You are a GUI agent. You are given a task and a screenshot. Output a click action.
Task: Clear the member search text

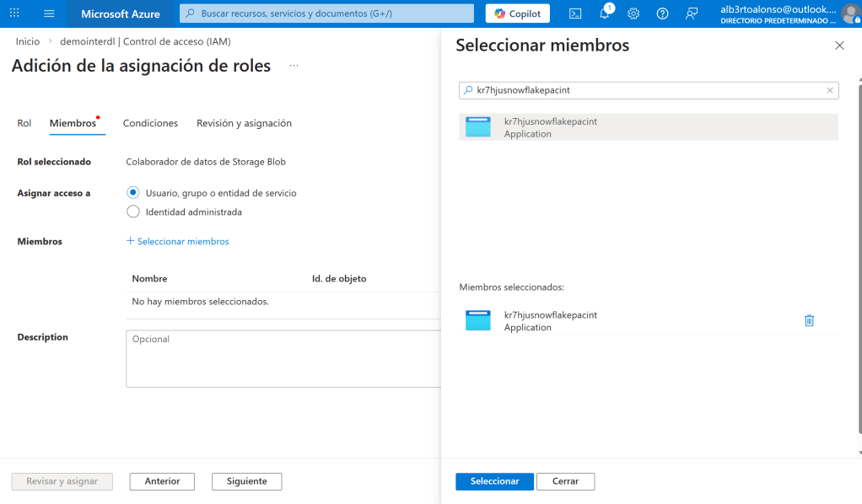click(830, 90)
